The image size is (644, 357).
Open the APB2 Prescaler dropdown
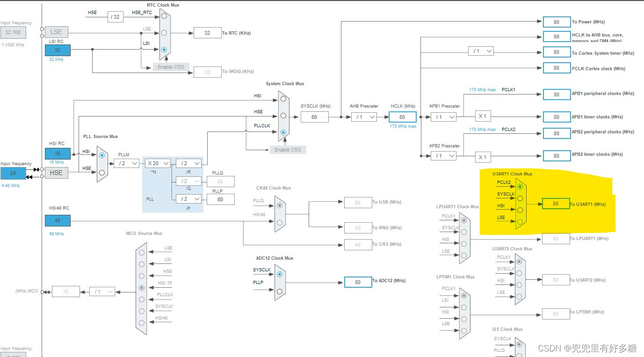443,156
